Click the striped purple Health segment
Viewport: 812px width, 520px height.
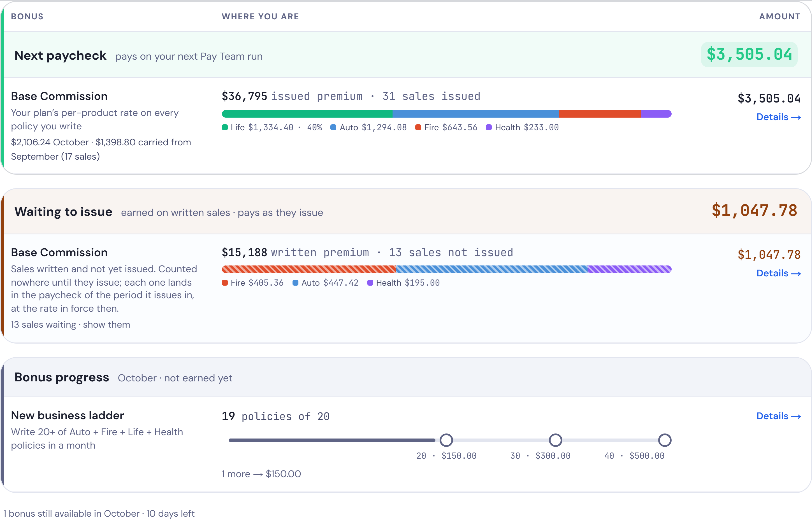629,269
